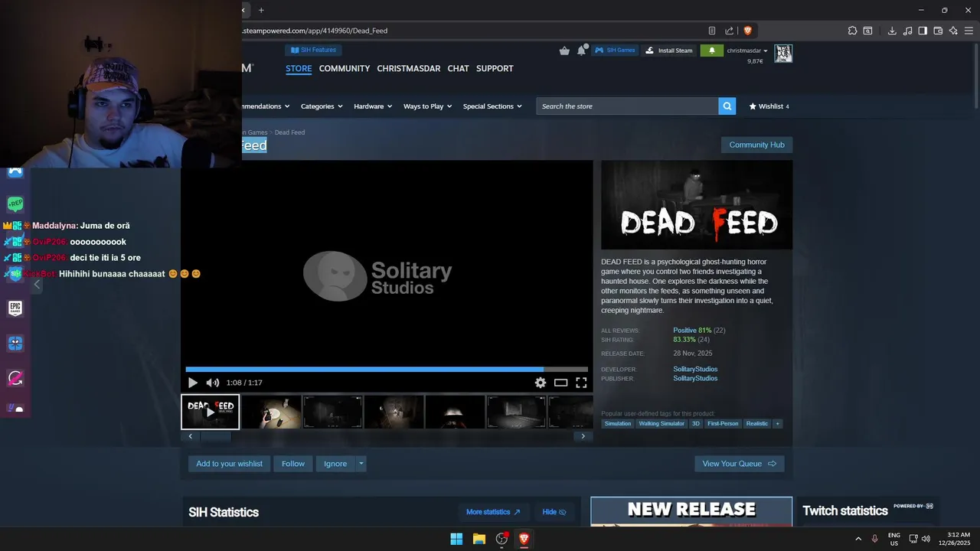Open the Community Hub button
Viewport: 980px width, 551px height.
click(x=756, y=145)
